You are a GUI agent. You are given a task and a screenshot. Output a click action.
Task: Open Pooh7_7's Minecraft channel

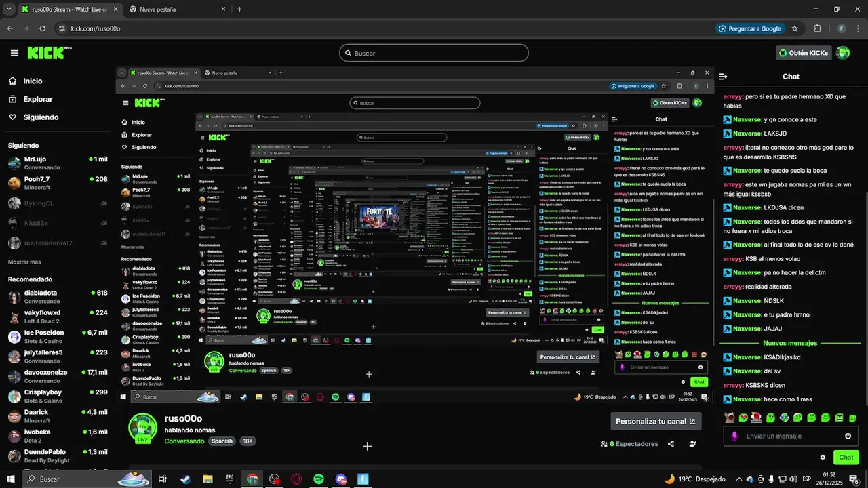[58, 183]
